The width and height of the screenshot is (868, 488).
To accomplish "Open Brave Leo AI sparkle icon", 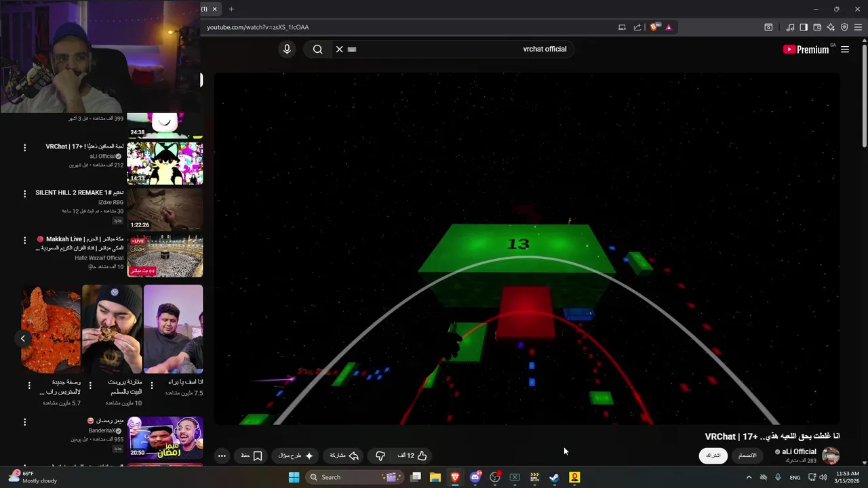I will click(x=831, y=27).
